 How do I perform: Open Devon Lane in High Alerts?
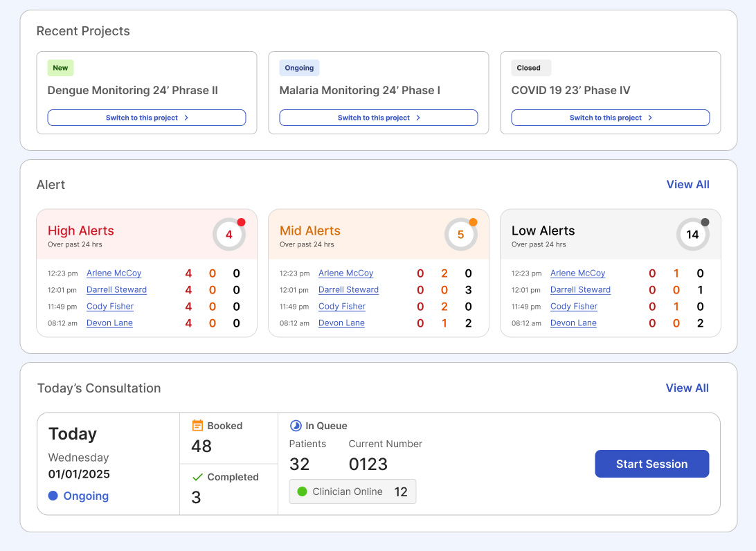click(109, 323)
